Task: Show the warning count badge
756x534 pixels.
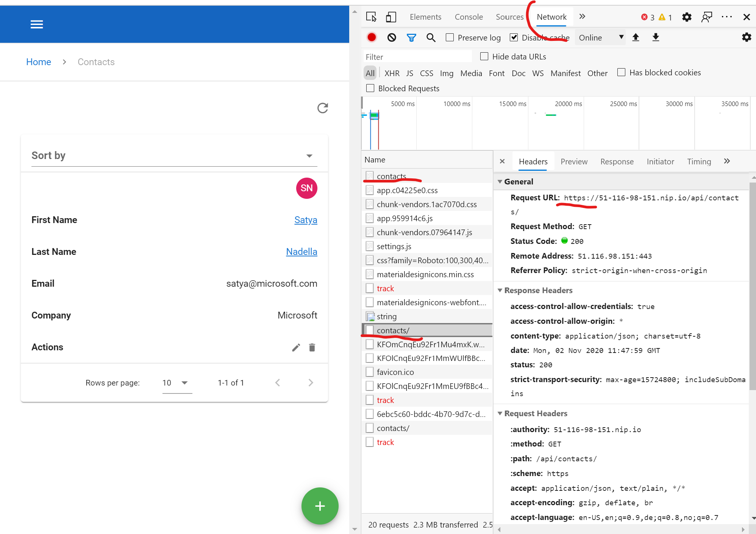Action: click(x=665, y=17)
